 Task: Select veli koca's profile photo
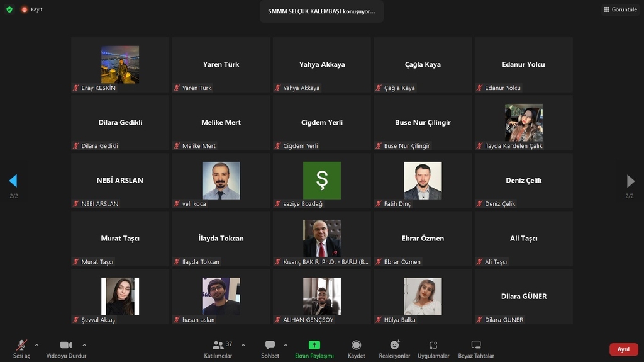(x=221, y=181)
